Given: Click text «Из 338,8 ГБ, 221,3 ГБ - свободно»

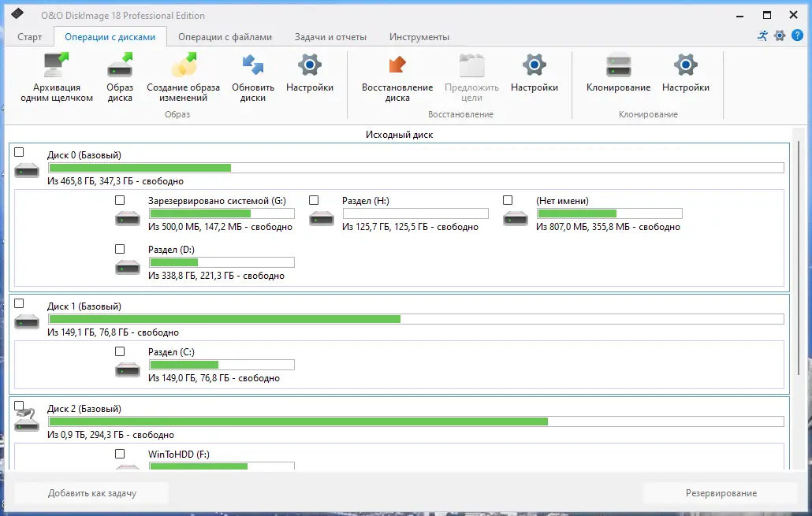Looking at the screenshot, I should pyautogui.click(x=217, y=276).
